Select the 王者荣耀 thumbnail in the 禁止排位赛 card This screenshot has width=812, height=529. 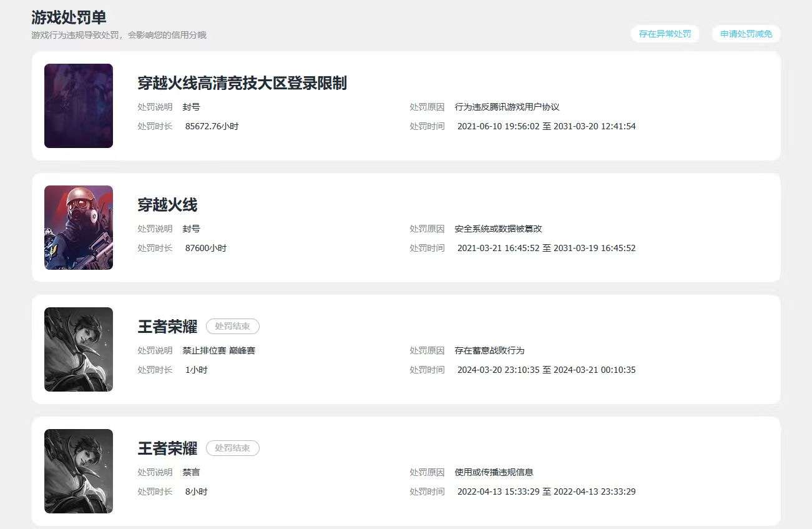(79, 349)
